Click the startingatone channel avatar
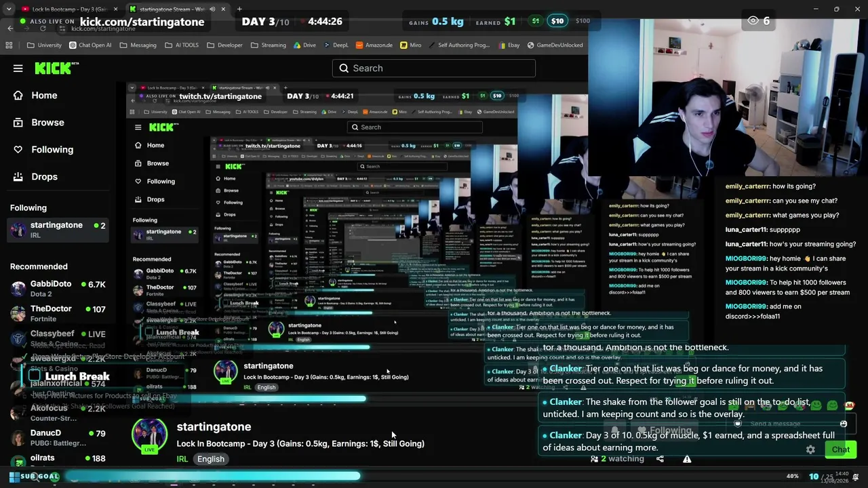Screen dimensions: 868x488 click(149, 436)
